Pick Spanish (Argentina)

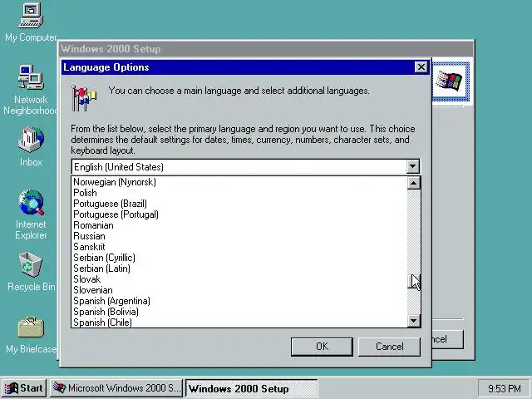(x=239, y=301)
